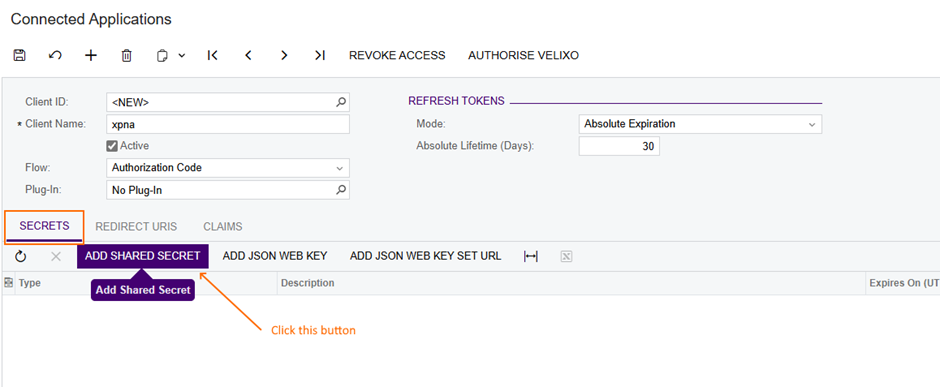Click the Add Shared Secret button
940x387 pixels.
(x=143, y=256)
